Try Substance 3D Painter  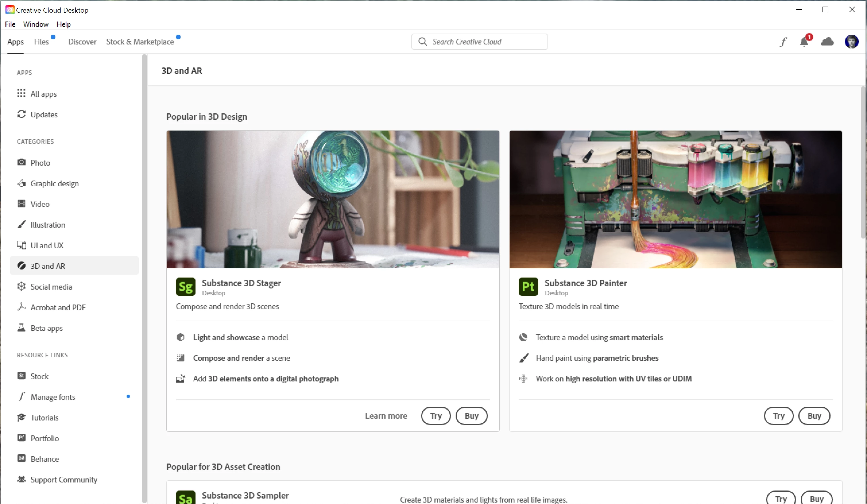tap(779, 416)
